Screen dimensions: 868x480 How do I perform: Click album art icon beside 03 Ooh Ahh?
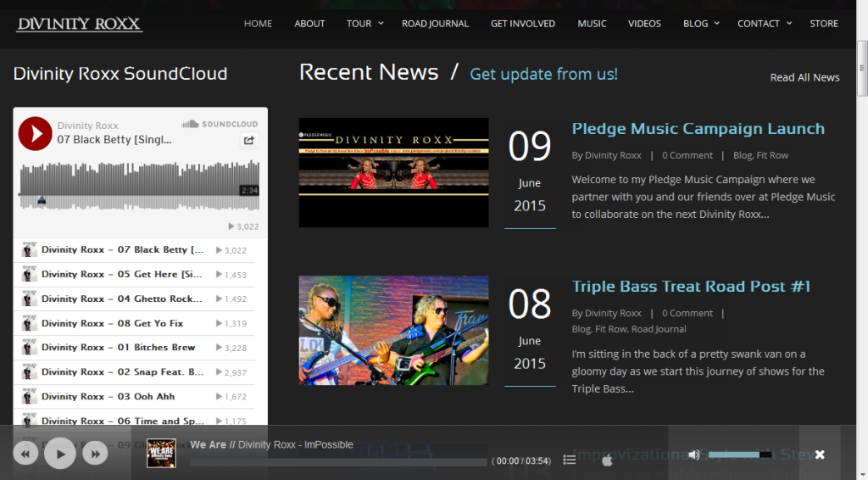tap(30, 396)
